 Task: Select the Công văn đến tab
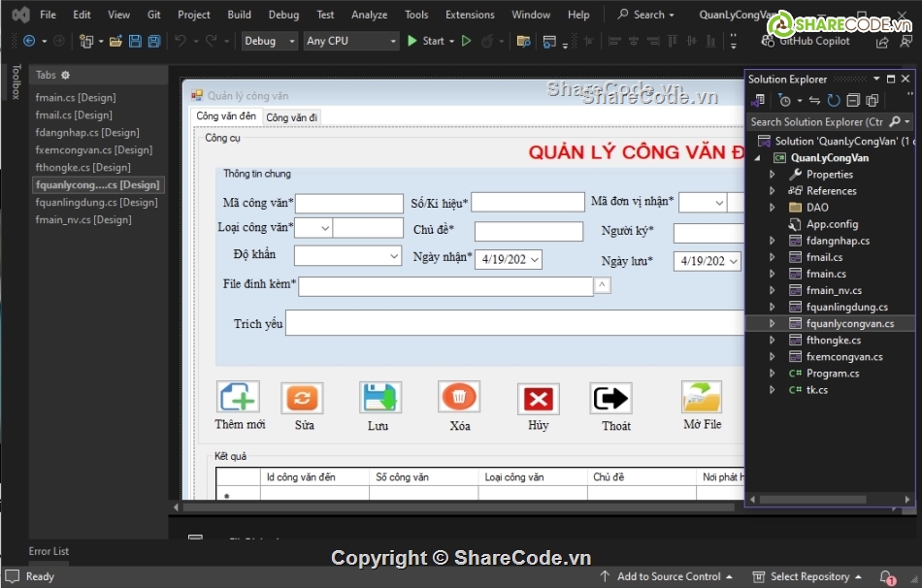tap(226, 116)
